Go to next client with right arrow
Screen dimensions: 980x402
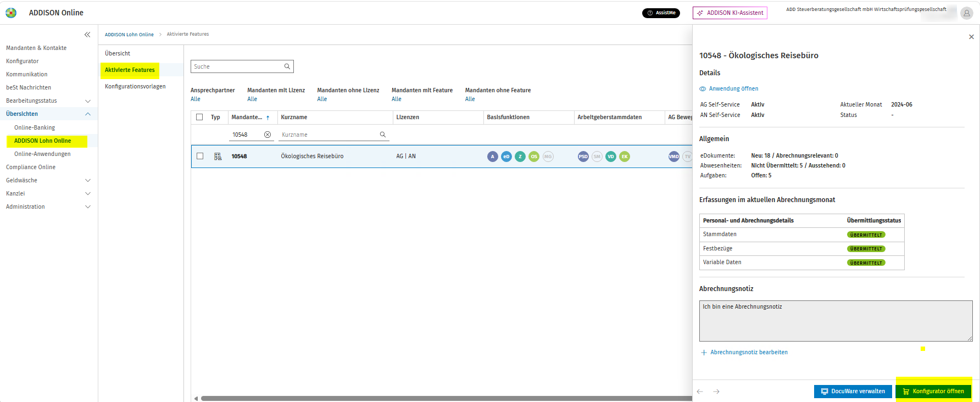716,392
